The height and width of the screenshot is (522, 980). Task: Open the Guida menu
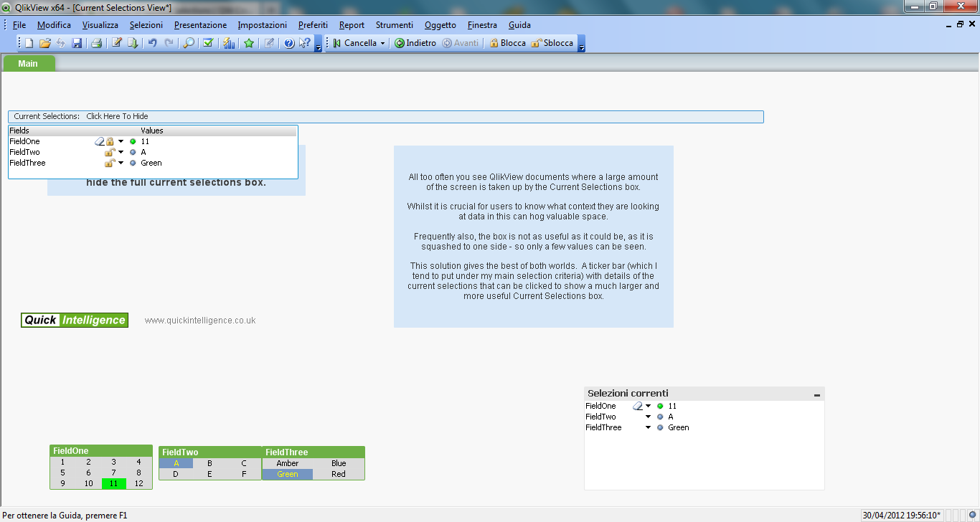[520, 25]
